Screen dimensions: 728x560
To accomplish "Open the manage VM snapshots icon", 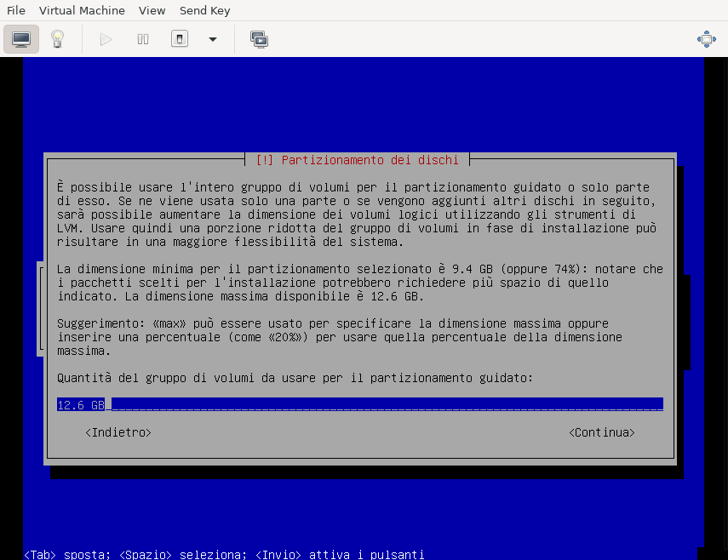I will point(259,39).
